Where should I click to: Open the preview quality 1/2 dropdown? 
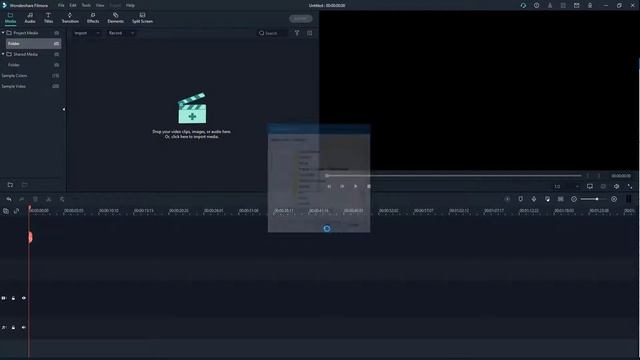pyautogui.click(x=566, y=187)
